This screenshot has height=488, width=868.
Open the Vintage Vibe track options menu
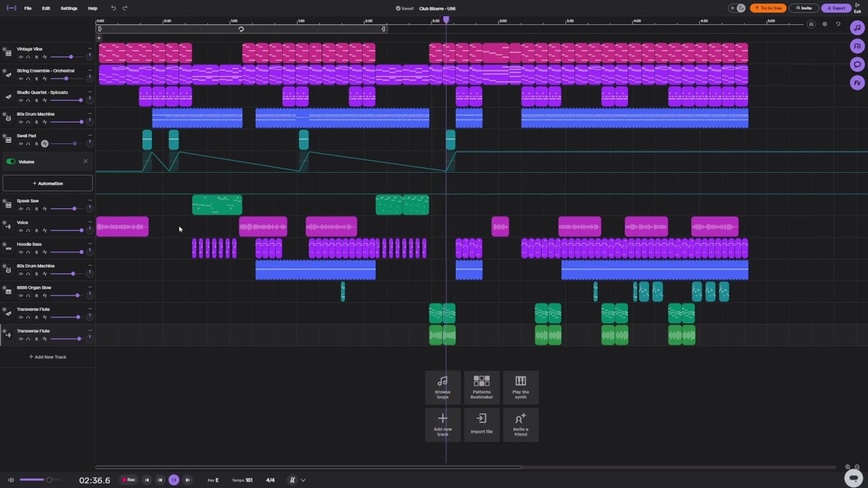tap(90, 49)
